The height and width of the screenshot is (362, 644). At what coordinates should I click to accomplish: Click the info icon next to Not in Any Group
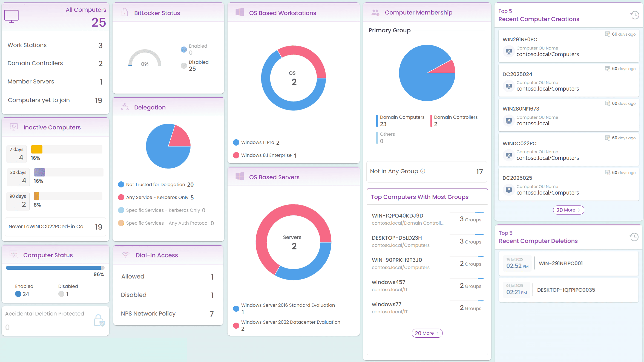423,171
